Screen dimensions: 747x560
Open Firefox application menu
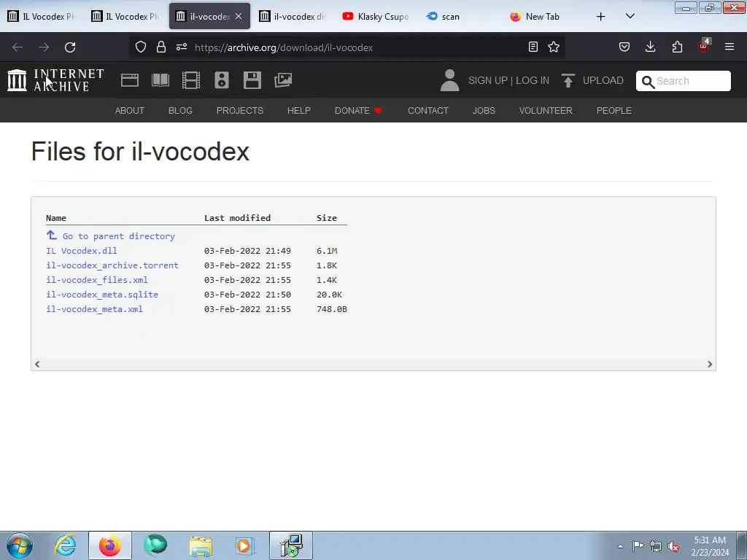pyautogui.click(x=729, y=47)
